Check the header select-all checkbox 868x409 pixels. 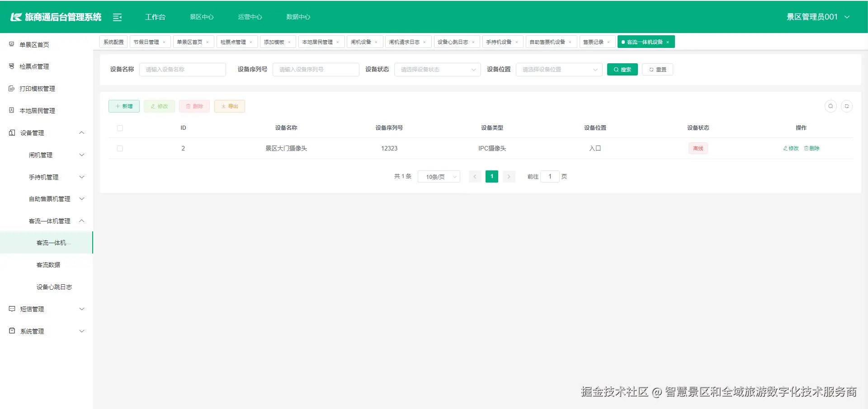pyautogui.click(x=120, y=128)
